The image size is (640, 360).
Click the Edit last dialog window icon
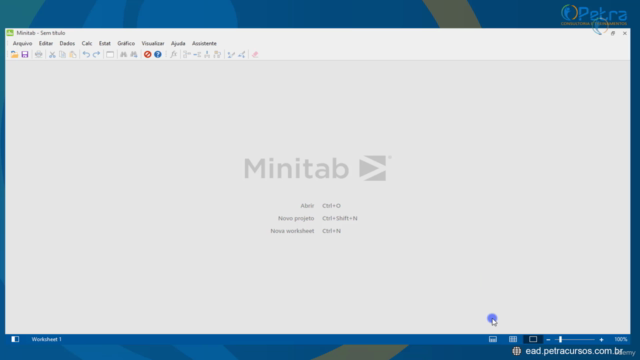pos(110,54)
